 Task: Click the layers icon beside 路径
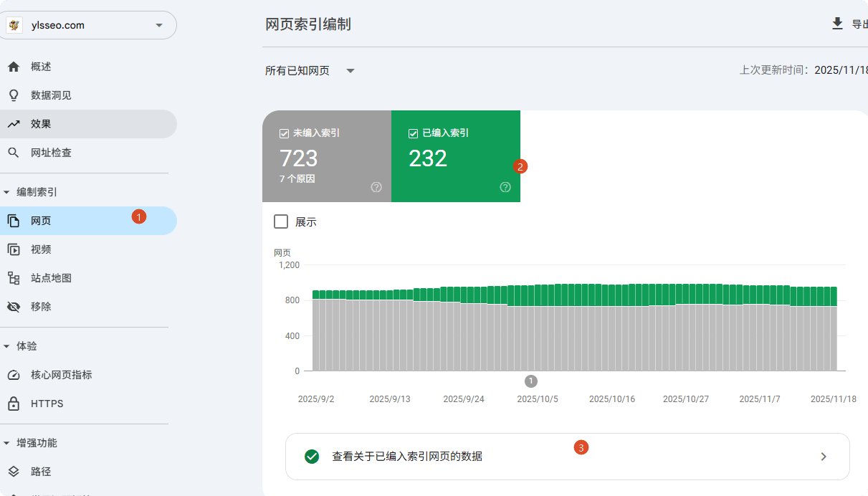click(x=14, y=472)
